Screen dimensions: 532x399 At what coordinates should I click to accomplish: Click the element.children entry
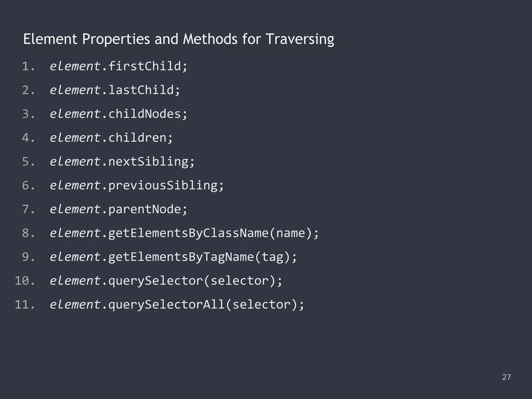pyautogui.click(x=111, y=138)
